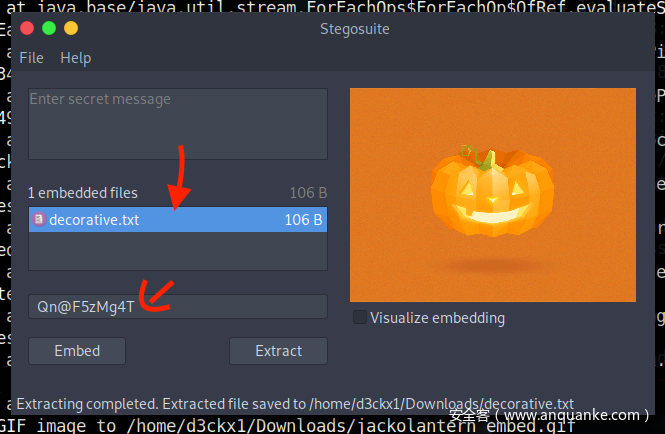
Task: Open the Help menu
Action: pyautogui.click(x=75, y=58)
